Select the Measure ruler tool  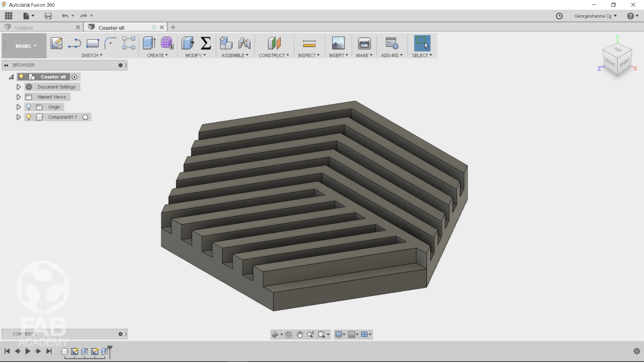coord(309,43)
